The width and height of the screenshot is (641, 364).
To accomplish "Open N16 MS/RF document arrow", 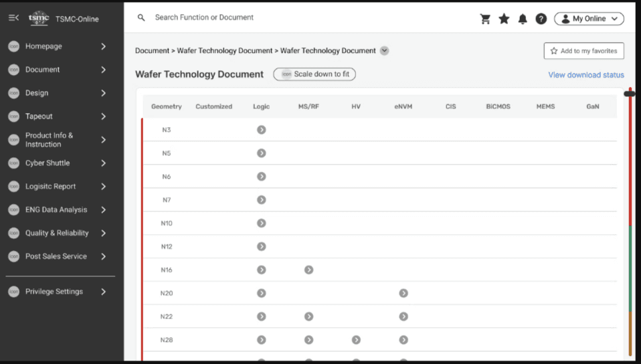I will point(308,270).
